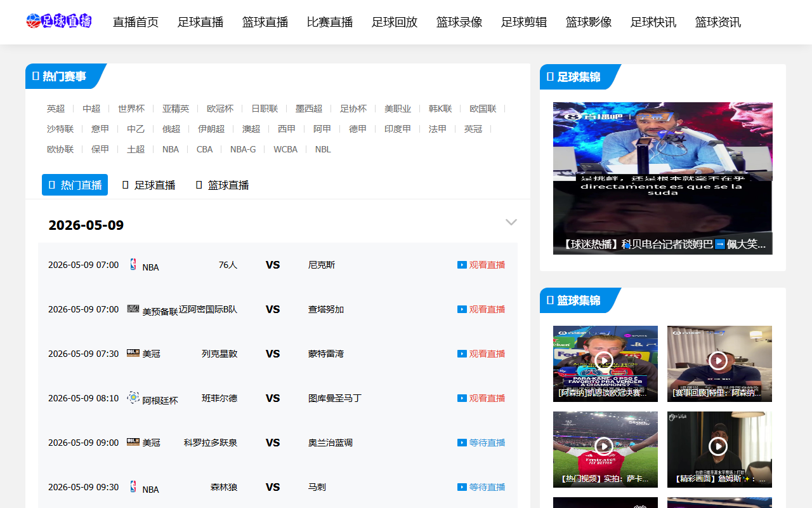
Task: Click play icon beside 图库曼圣马丁 观看直播
Action: click(x=462, y=398)
